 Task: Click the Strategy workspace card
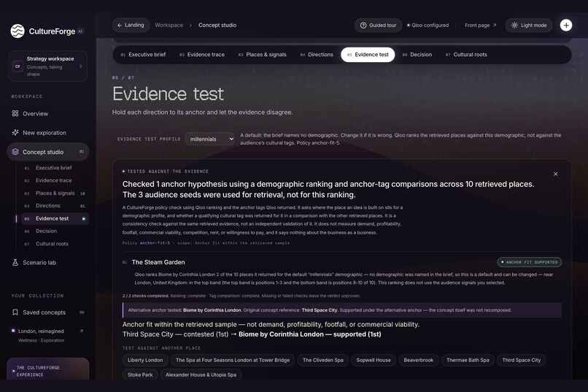(48, 66)
